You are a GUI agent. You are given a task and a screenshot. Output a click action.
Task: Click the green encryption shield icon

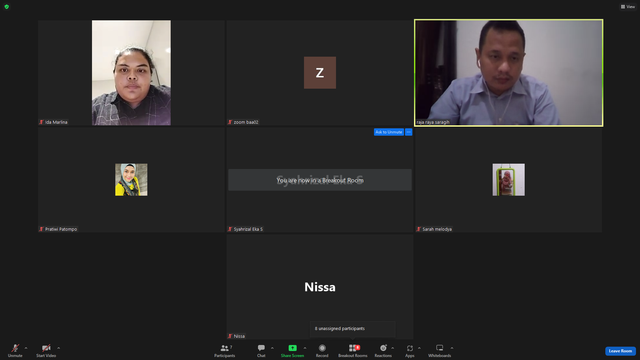pos(7,7)
